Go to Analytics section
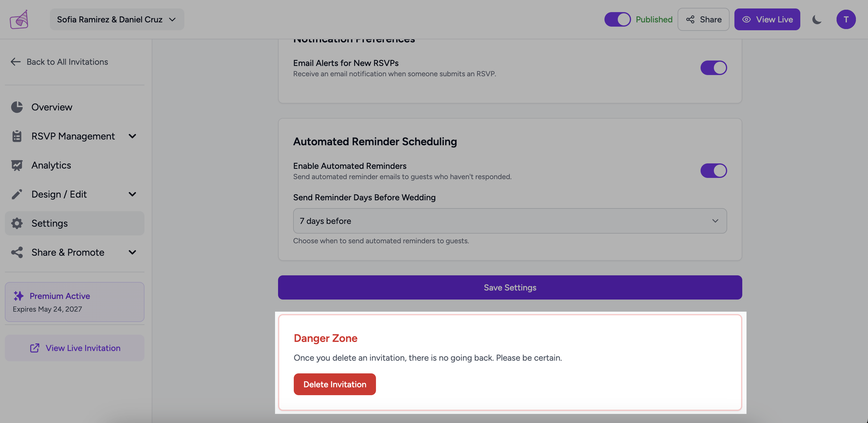 click(74, 165)
